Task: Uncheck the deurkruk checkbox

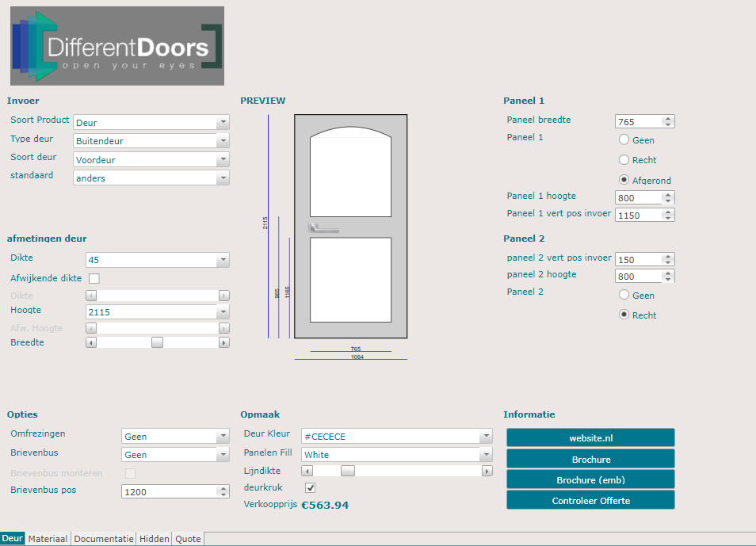Action: coord(311,487)
